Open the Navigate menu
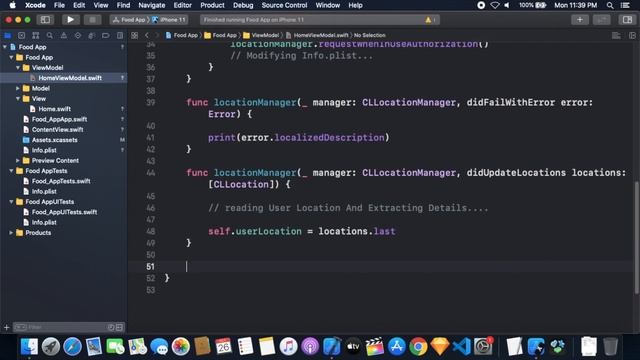Viewport: 640px width, 360px height. tap(151, 5)
